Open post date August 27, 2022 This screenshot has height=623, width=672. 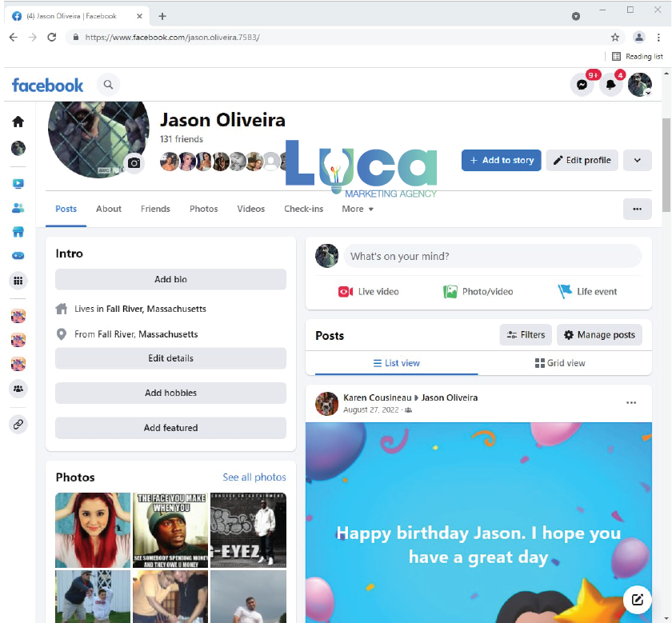(x=371, y=410)
